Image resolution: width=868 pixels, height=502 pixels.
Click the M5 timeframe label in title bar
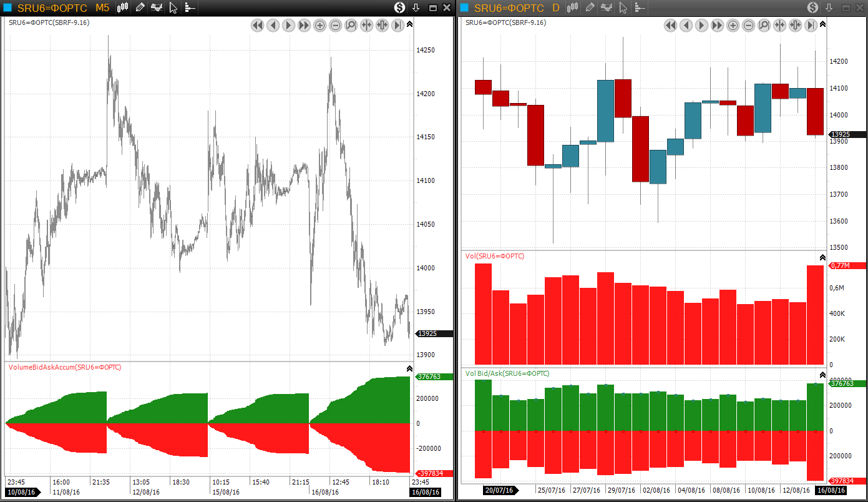(102, 7)
